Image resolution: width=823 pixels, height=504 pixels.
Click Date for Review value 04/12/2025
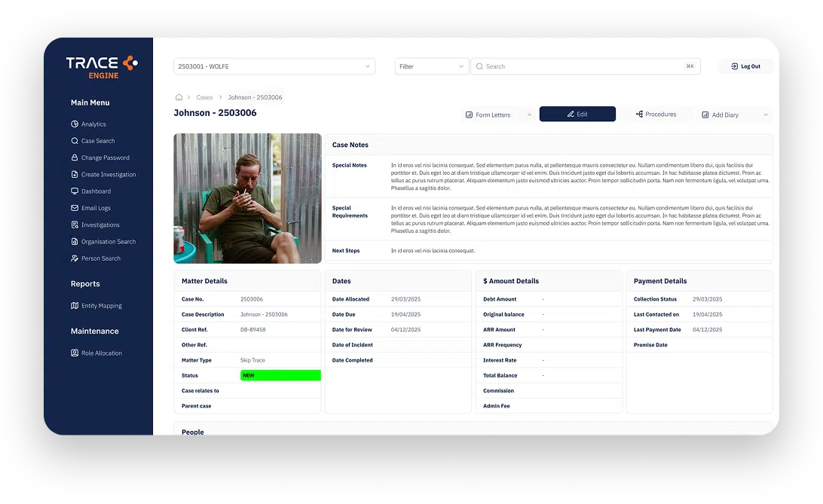pos(405,330)
